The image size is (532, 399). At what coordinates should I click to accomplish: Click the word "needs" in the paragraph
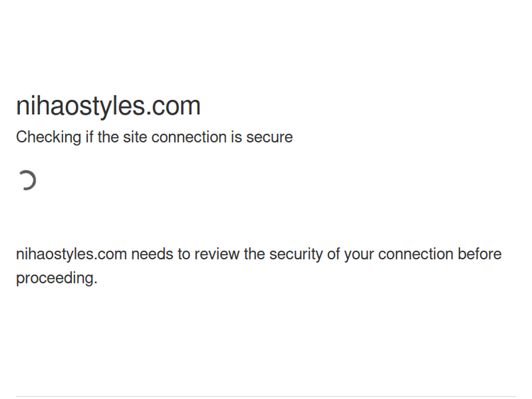click(x=150, y=254)
